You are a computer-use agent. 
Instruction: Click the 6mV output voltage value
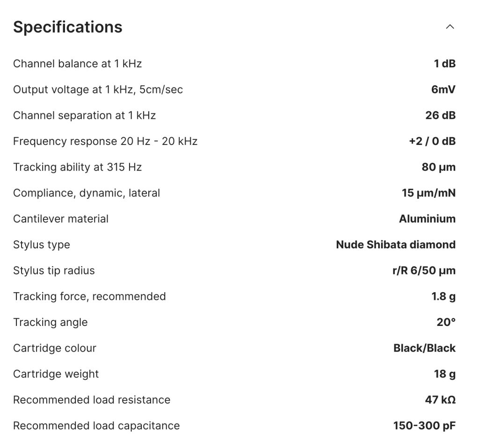(x=443, y=89)
